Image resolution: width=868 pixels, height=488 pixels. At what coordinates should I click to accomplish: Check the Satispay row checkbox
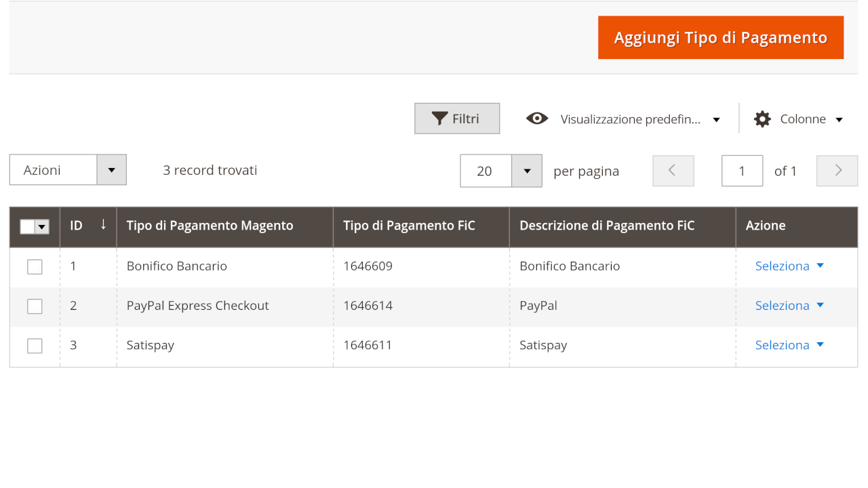(x=35, y=346)
